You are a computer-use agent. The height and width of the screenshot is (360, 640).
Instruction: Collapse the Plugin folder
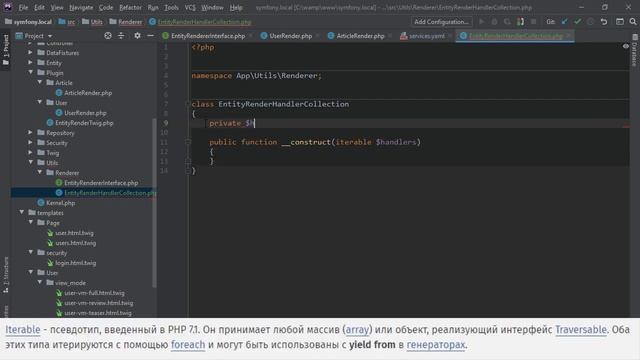point(30,72)
